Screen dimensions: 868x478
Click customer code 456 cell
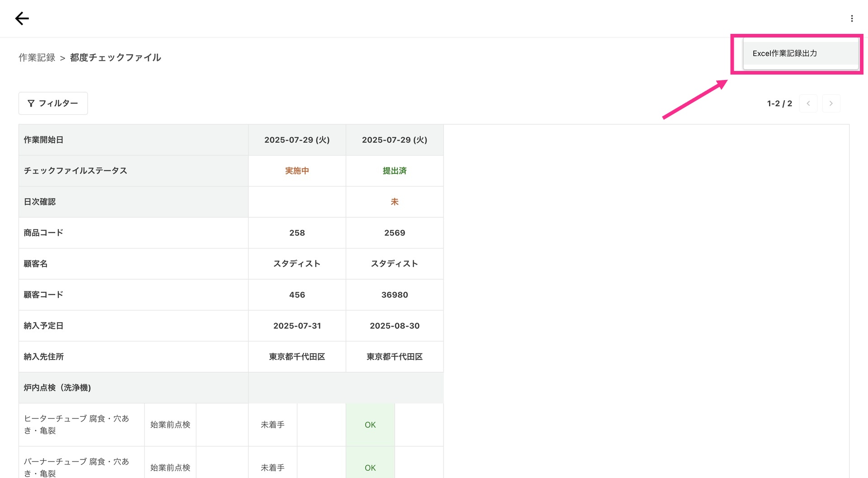point(297,295)
